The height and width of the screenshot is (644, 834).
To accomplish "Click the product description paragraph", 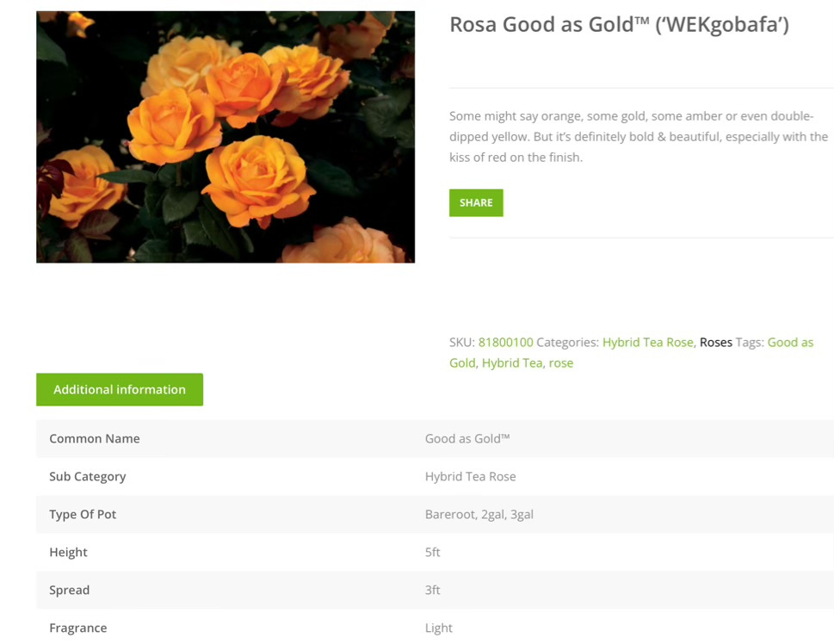I will coord(638,136).
